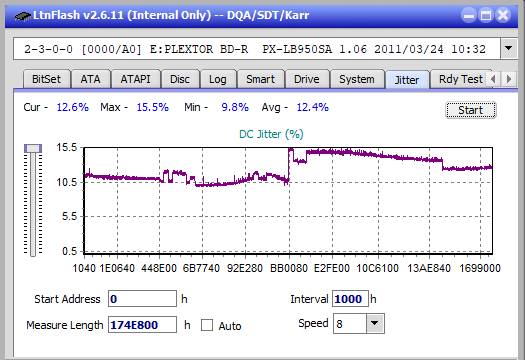Switch to the System tab
Screen dimensions: 525x360
[x=357, y=79]
